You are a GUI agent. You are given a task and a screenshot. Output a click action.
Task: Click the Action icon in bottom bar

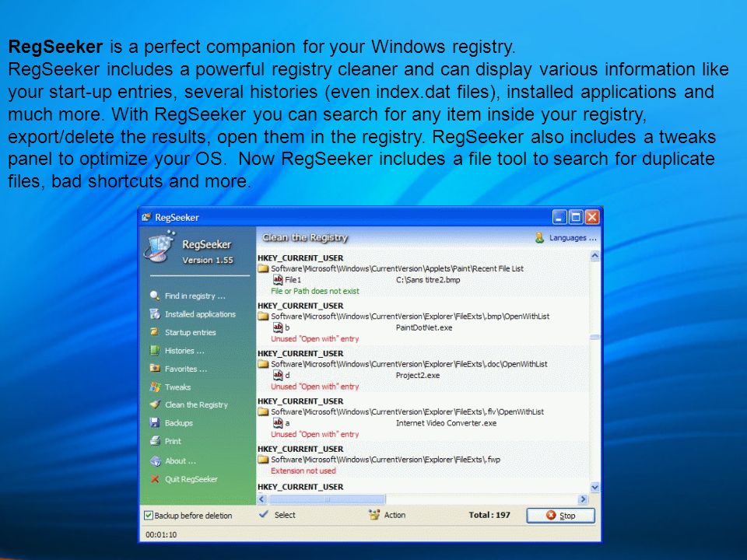point(374,515)
